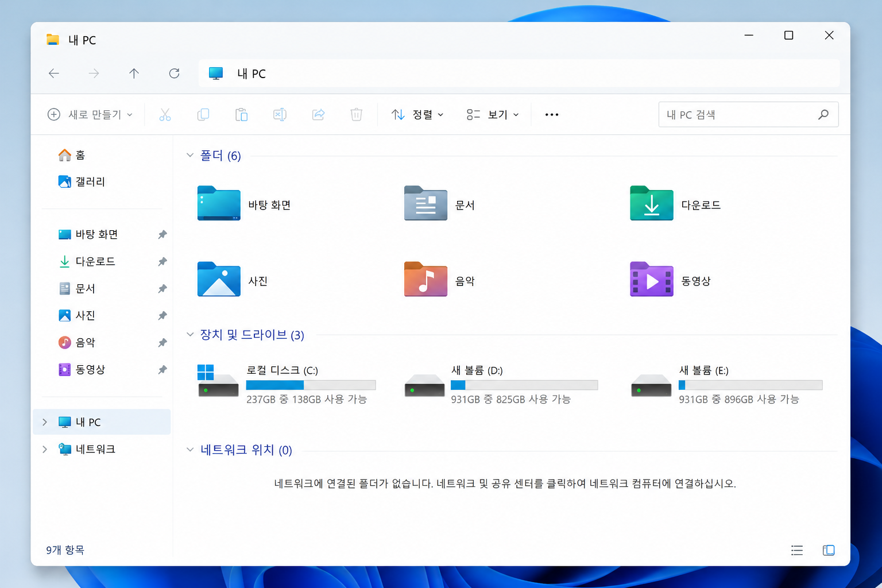Viewport: 882px width, 588px height.
Task: Select 네트워크 in the sidebar
Action: click(x=87, y=449)
